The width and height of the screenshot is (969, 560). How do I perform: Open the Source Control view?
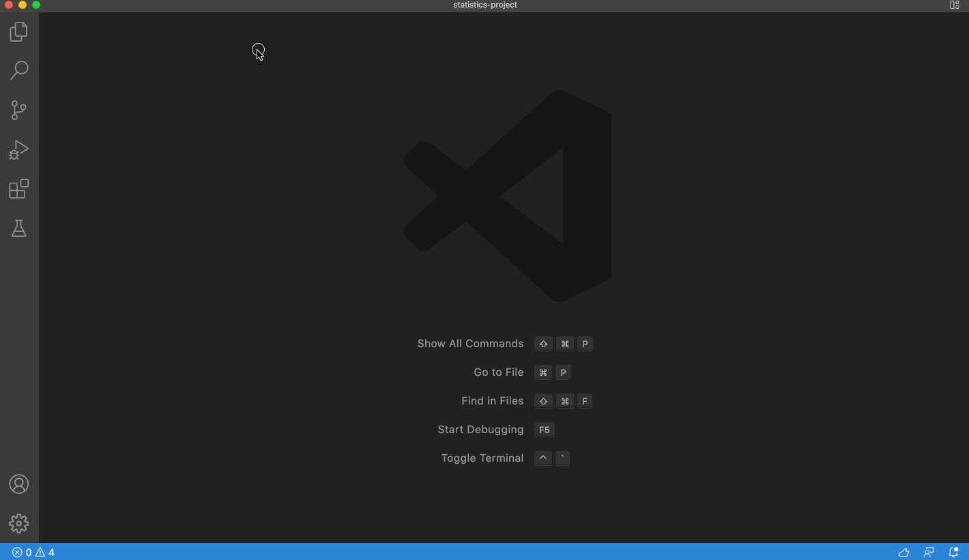click(19, 110)
